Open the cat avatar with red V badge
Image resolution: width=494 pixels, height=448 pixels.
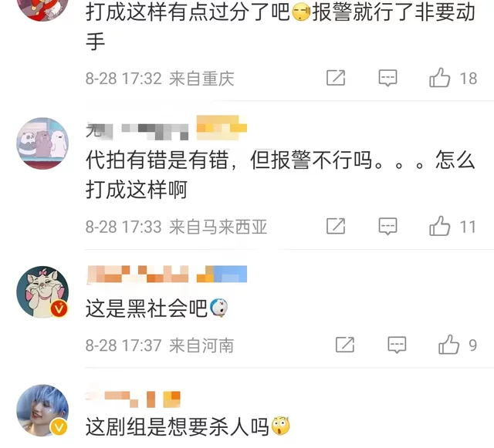click(x=42, y=291)
